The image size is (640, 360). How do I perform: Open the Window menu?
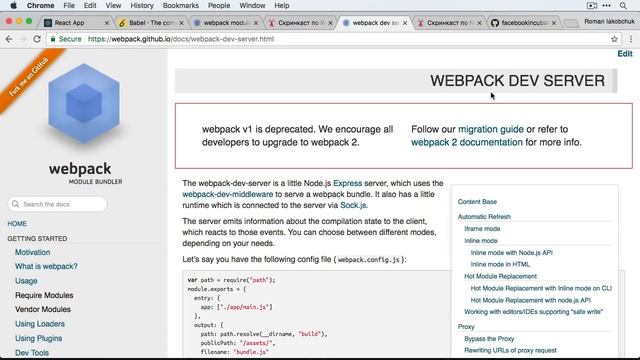coord(252,5)
